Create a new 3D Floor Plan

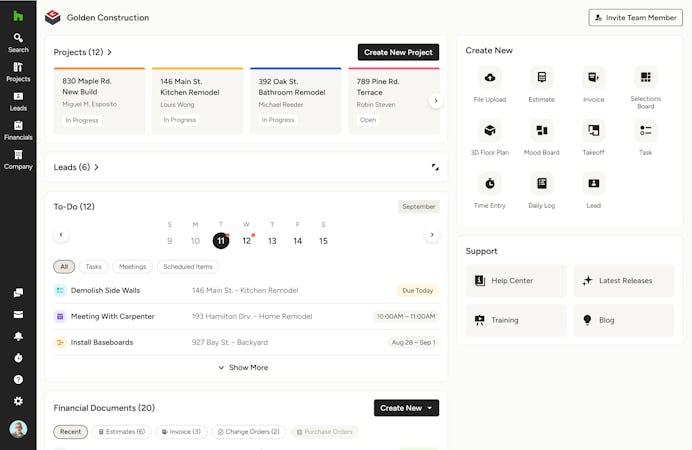[489, 137]
